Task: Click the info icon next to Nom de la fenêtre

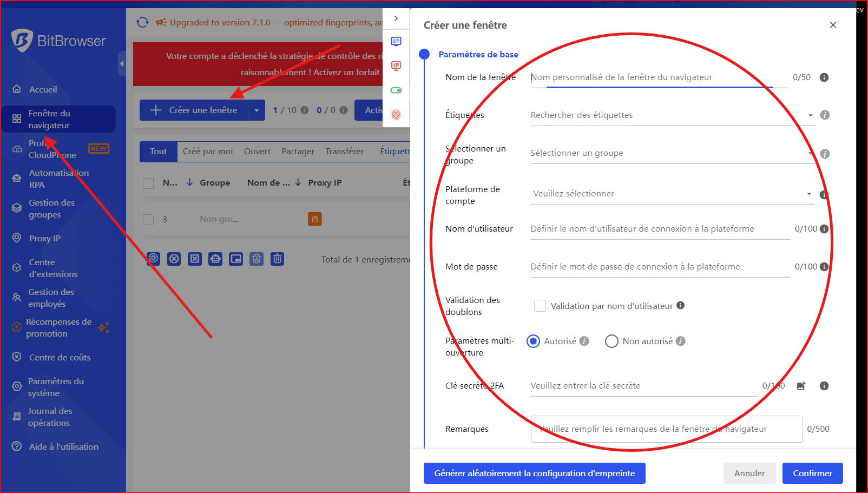Action: [x=824, y=77]
